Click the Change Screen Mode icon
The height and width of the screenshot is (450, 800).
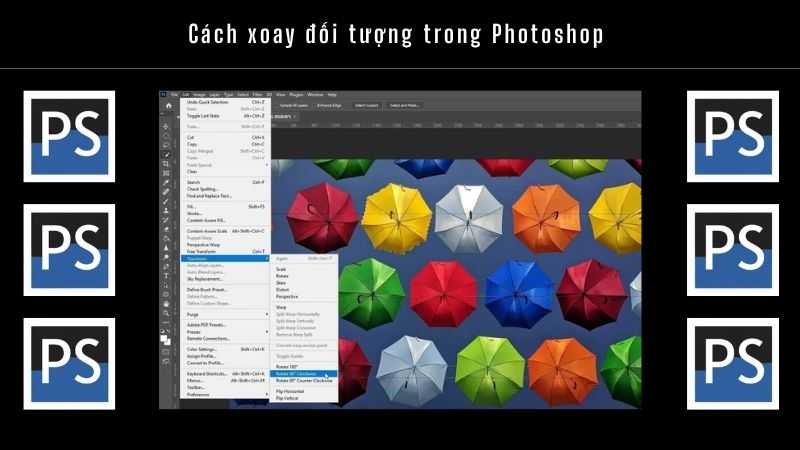(166, 361)
